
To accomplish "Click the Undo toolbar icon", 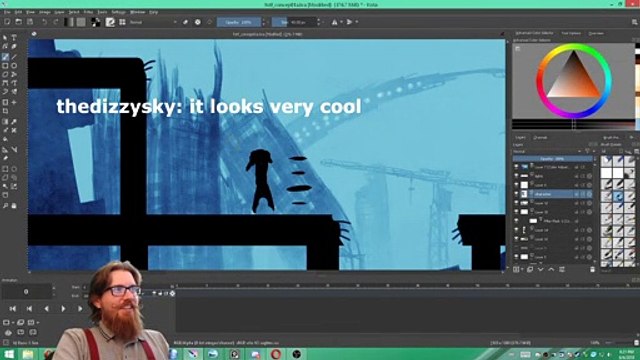I will [44, 22].
